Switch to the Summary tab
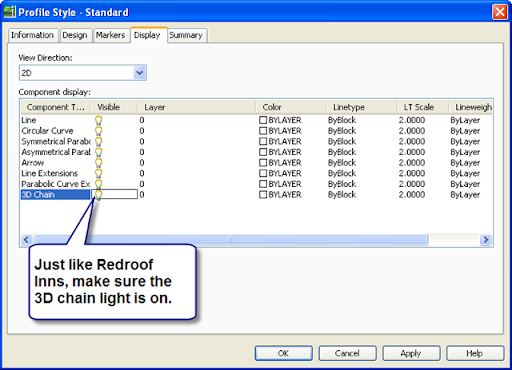Viewport: 512px width, 370px height. [186, 35]
